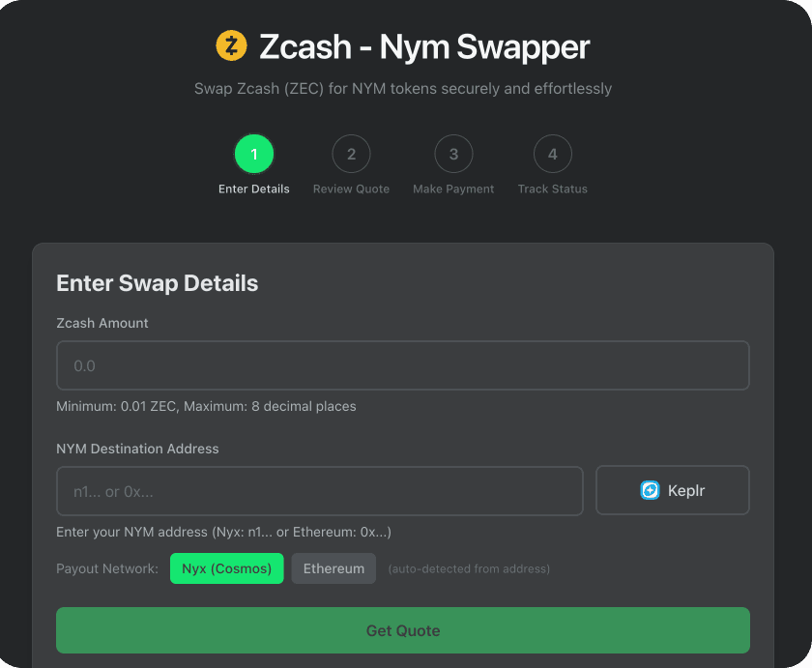812x668 pixels.
Task: Click the step 3 circle above Make Payment
Action: coord(453,153)
